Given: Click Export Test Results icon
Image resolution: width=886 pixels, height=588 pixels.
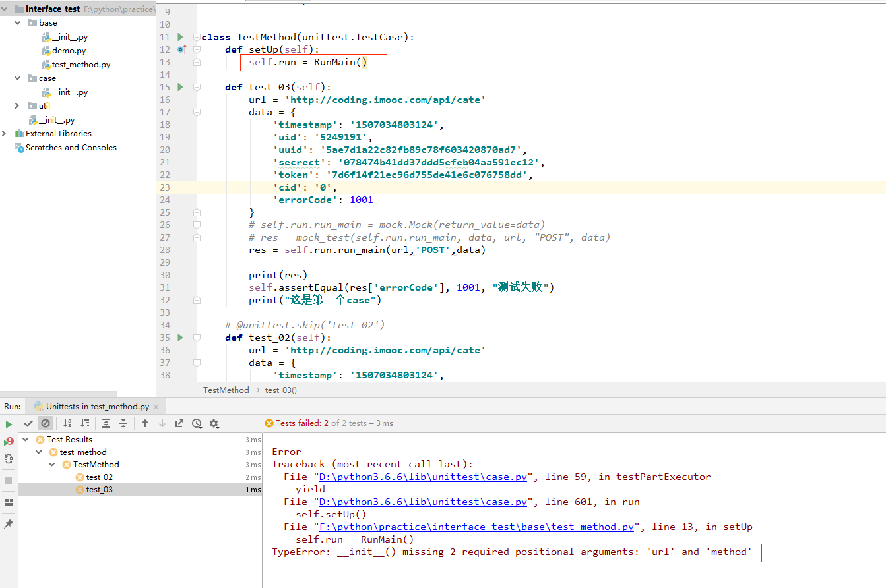Looking at the screenshot, I should point(179,423).
